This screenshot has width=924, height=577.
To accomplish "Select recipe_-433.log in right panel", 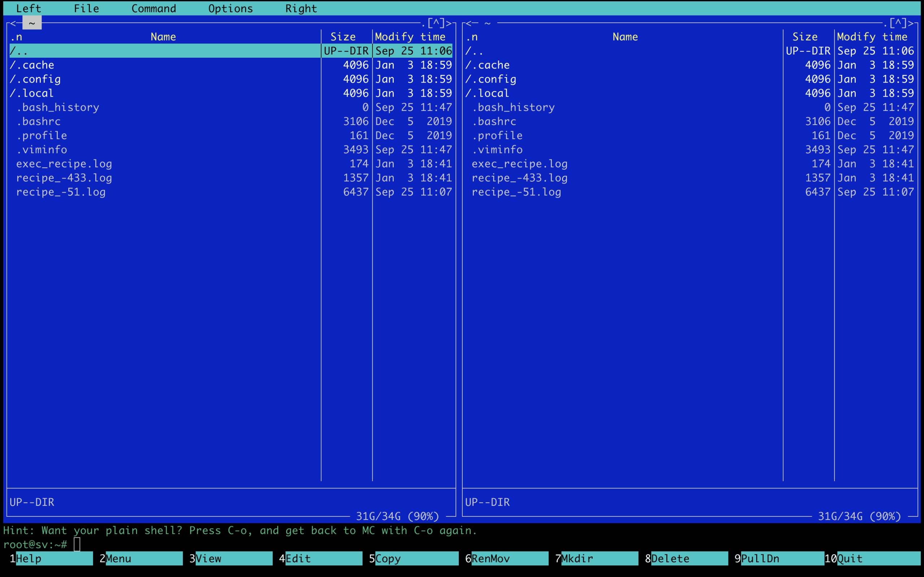I will 519,178.
